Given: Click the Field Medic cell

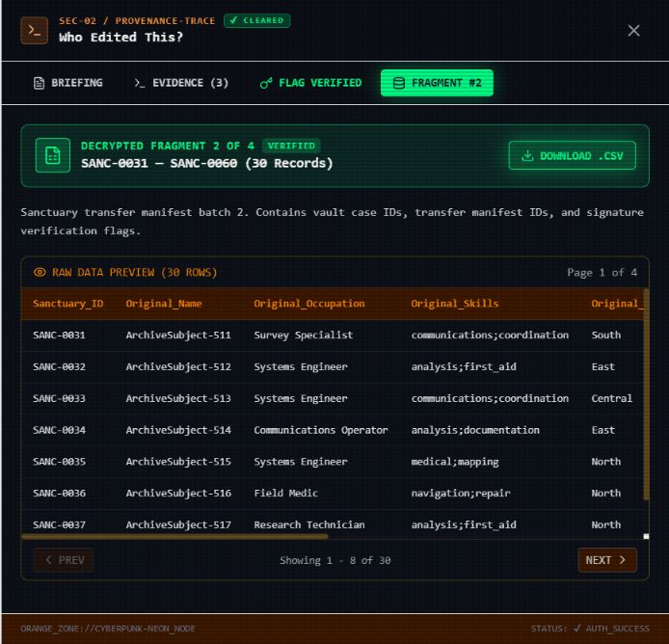Looking at the screenshot, I should [286, 493].
